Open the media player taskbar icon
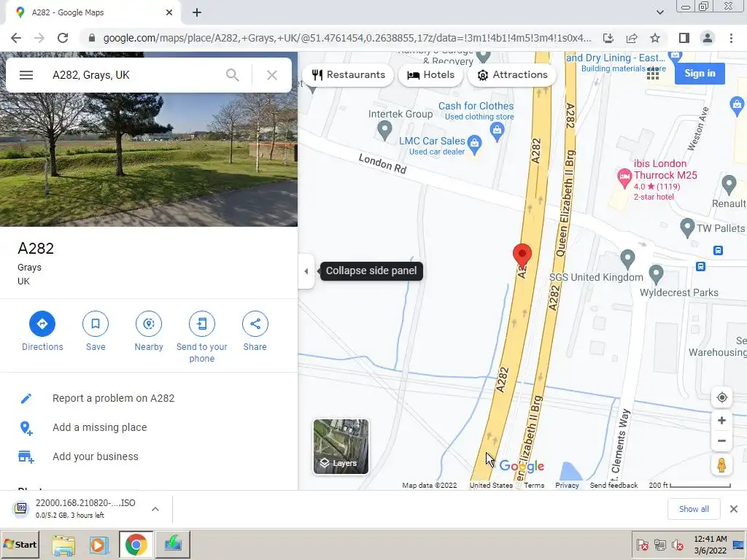 pos(99,545)
